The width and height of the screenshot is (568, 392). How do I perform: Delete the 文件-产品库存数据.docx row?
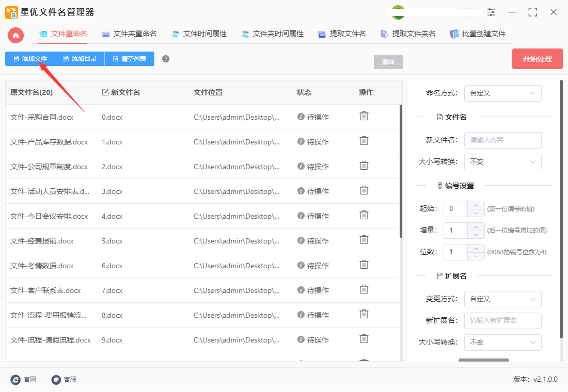coord(364,141)
